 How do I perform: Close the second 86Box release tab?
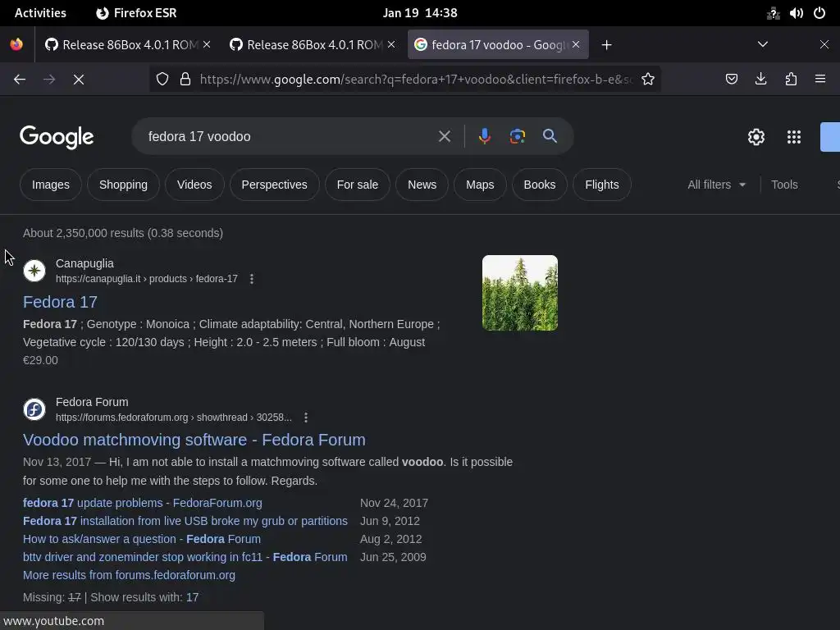(x=391, y=44)
